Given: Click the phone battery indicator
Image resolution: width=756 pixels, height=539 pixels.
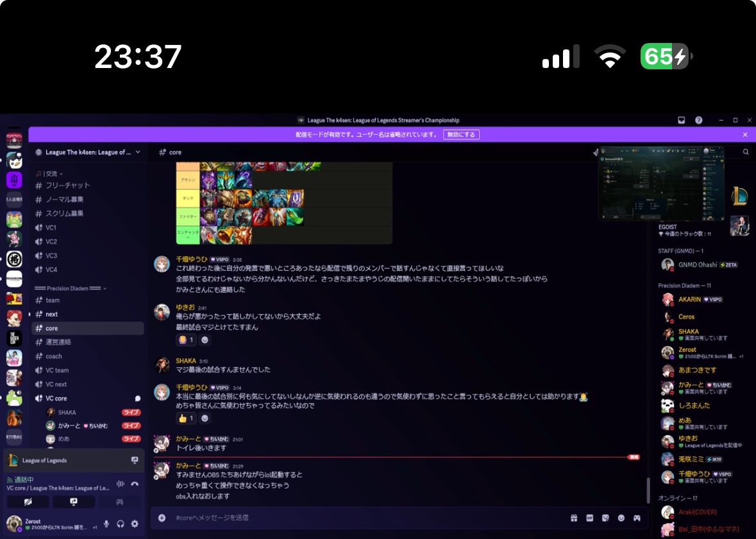Looking at the screenshot, I should pyautogui.click(x=666, y=56).
